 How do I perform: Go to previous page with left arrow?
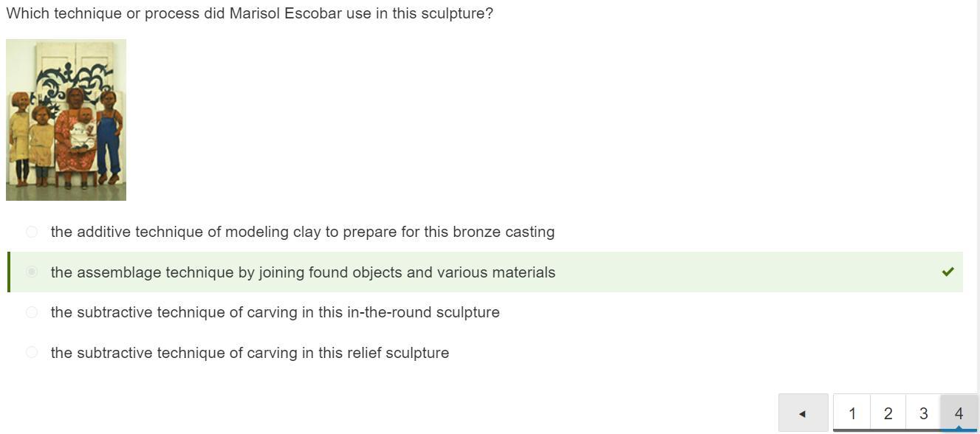(x=803, y=413)
